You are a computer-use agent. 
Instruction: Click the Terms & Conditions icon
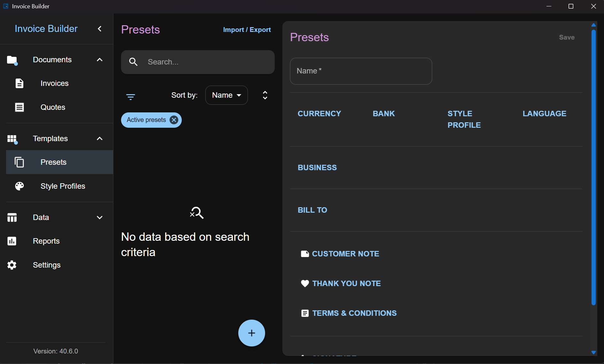[x=305, y=313]
